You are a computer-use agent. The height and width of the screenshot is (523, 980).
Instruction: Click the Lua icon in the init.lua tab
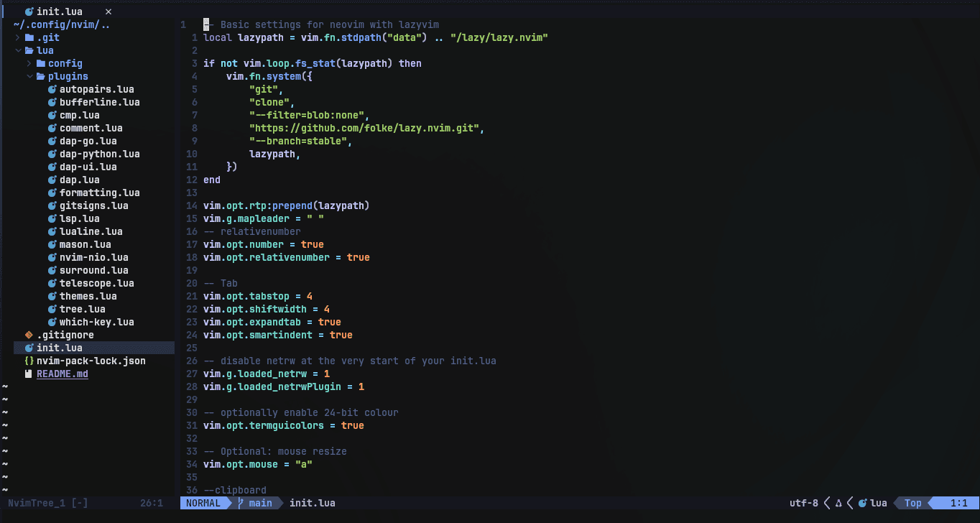(x=29, y=11)
